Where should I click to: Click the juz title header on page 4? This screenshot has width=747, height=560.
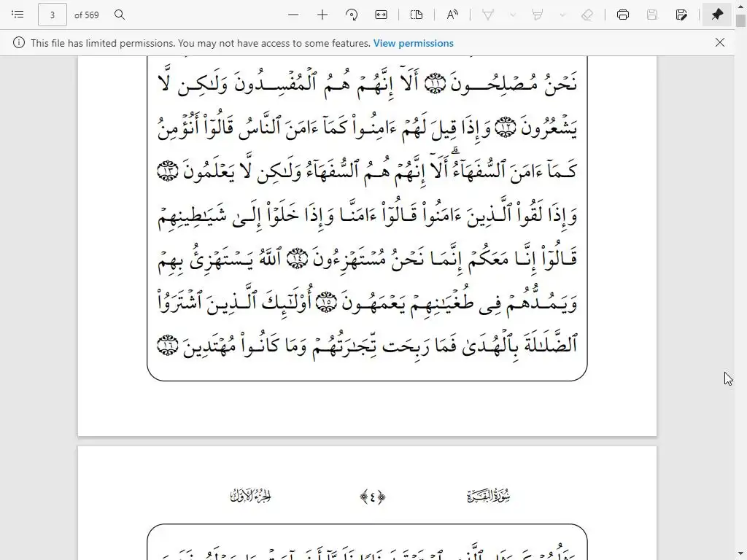tap(251, 496)
